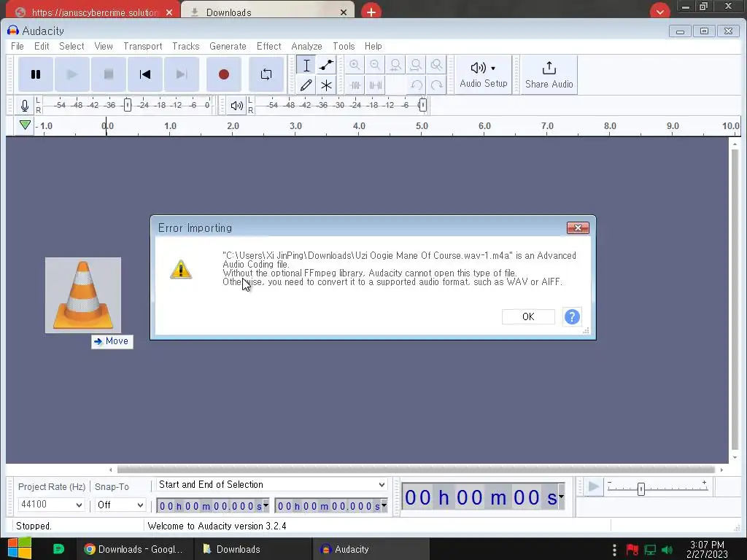Click the Share Audio button
The image size is (747, 560).
549,75
